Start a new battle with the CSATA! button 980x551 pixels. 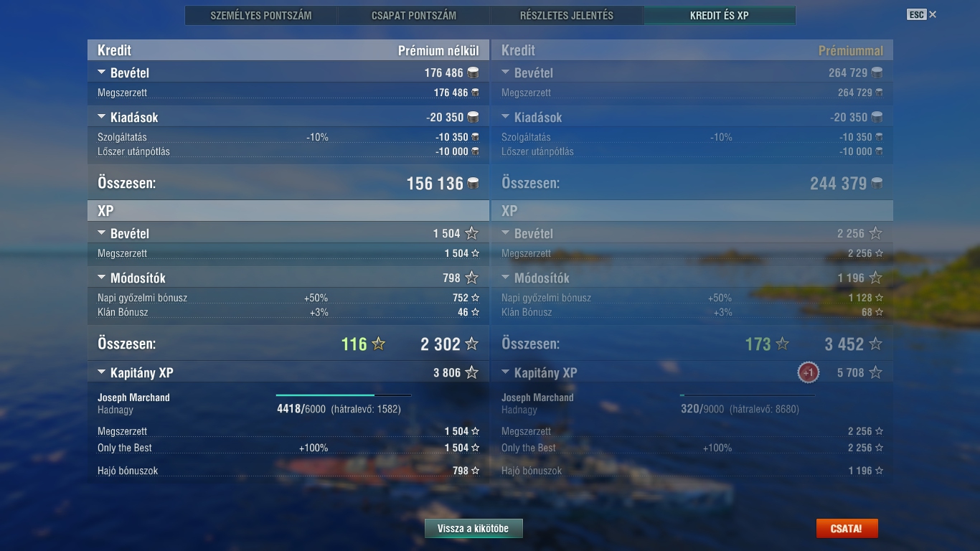pos(847,529)
